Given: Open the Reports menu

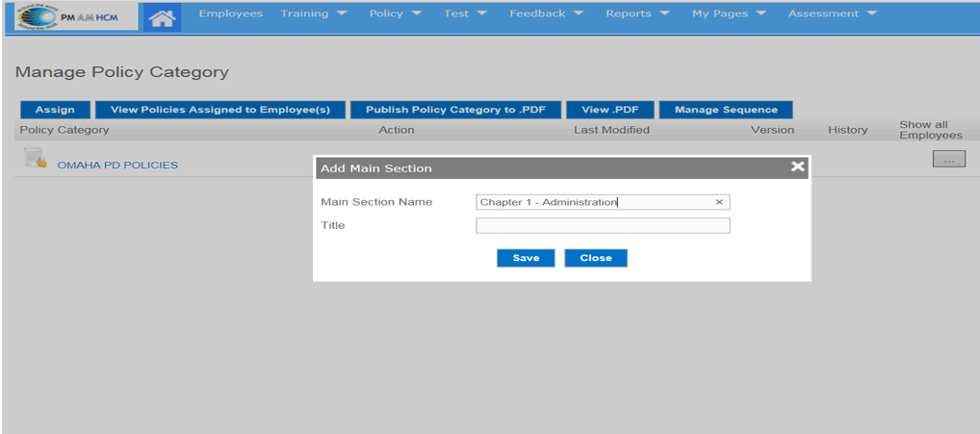Looking at the screenshot, I should click(x=636, y=13).
